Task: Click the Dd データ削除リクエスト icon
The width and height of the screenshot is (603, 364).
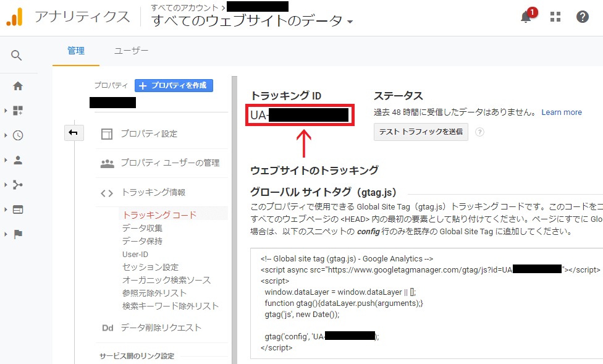Action: pos(108,328)
